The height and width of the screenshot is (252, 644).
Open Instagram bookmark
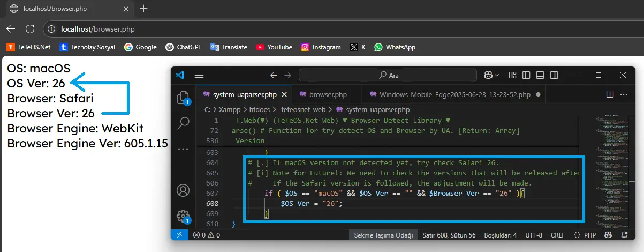click(x=321, y=47)
